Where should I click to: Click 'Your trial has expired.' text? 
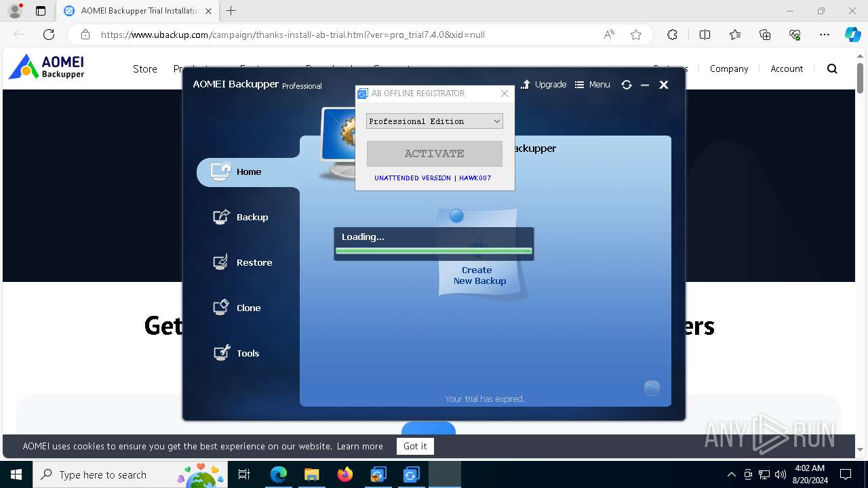[485, 399]
